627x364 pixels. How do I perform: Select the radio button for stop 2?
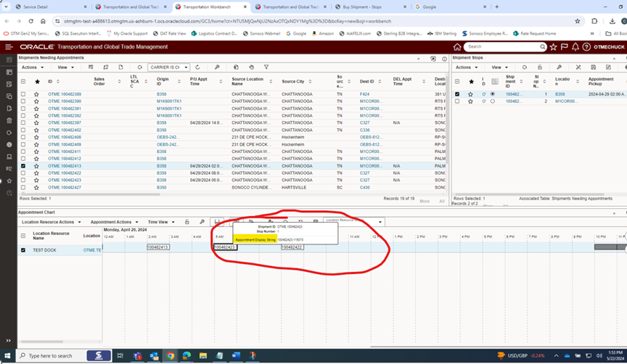tap(493, 102)
